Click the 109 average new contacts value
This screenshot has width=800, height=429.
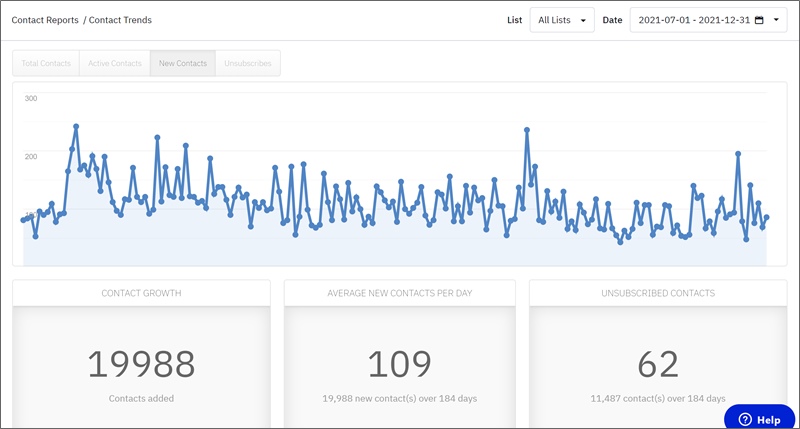click(399, 364)
